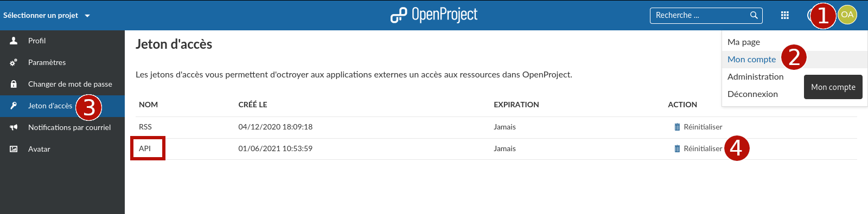Choose Administration from user menu
This screenshot has width=868, height=214.
pyautogui.click(x=755, y=77)
